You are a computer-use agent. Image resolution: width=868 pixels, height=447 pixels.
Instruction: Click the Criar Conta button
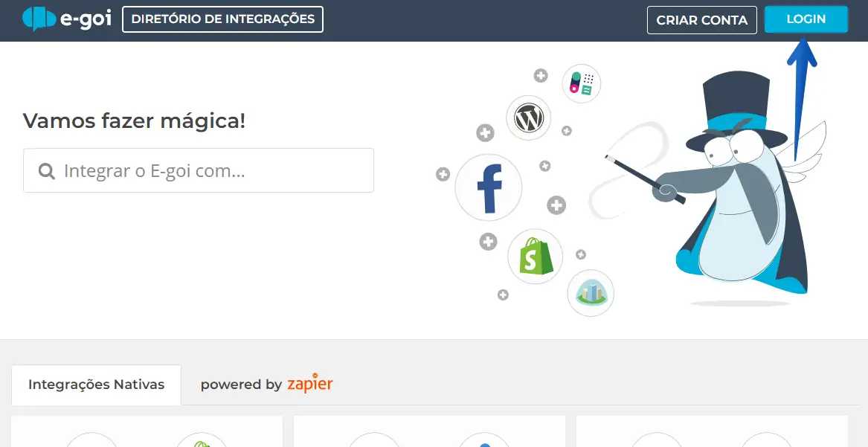tap(702, 20)
